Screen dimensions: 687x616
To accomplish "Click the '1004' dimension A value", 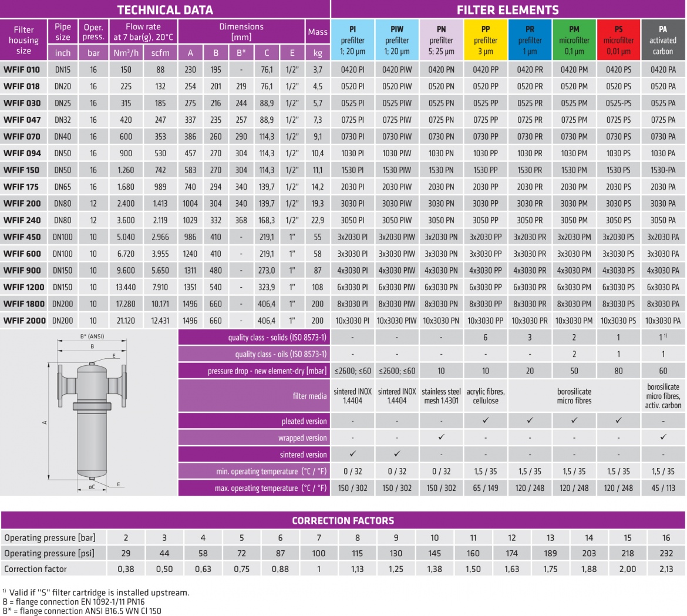I will (190, 204).
